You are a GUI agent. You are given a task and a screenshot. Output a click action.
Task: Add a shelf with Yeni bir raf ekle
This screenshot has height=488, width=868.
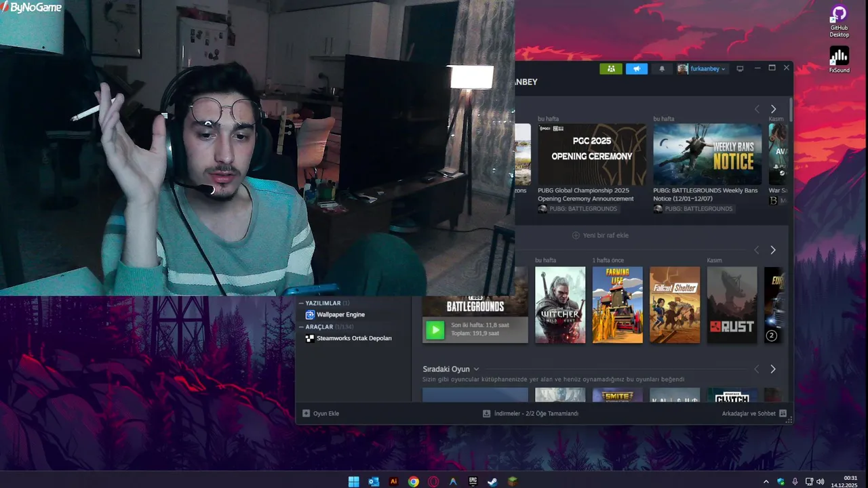click(x=600, y=235)
